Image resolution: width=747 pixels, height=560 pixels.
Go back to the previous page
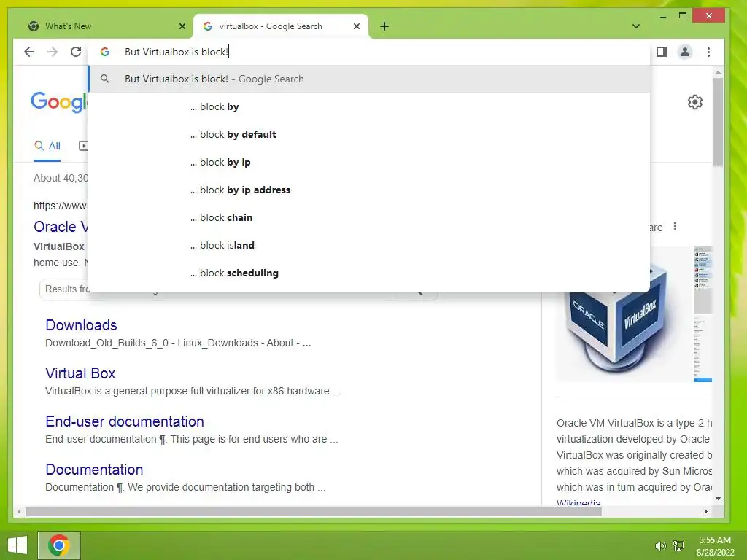click(29, 52)
